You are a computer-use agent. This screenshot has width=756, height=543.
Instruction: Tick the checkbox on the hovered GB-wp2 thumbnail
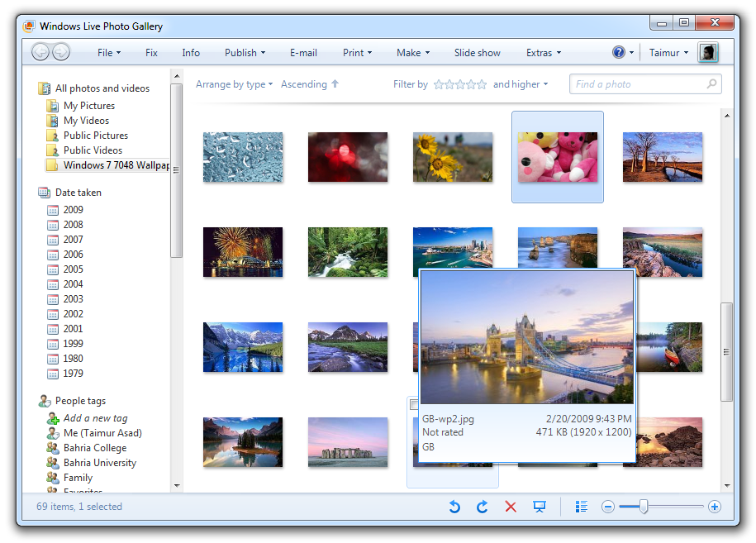click(x=414, y=404)
